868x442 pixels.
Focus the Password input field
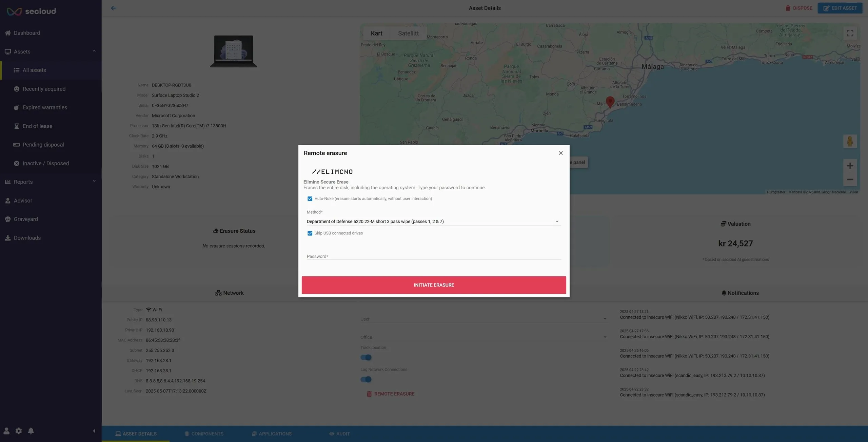[434, 256]
